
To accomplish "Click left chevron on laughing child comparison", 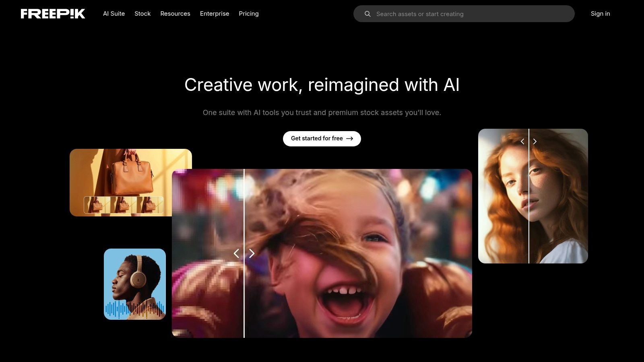I will (237, 253).
